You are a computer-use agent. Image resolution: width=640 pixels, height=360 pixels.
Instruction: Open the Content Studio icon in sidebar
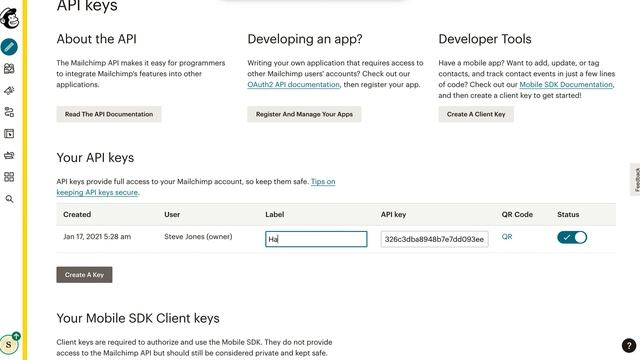click(9, 155)
